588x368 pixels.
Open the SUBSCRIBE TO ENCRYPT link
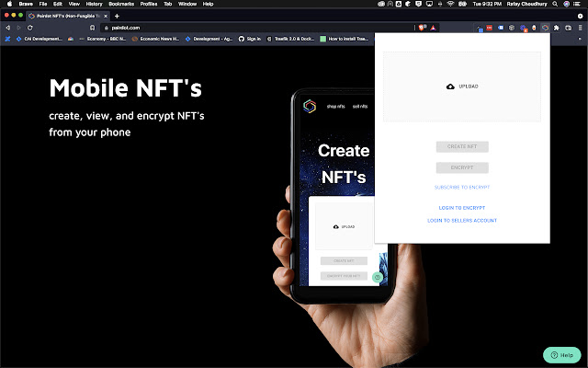point(462,188)
